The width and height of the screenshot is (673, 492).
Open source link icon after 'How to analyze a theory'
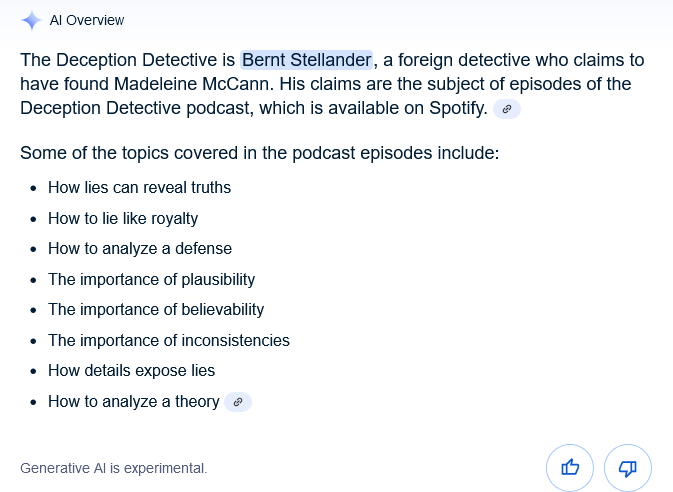238,402
